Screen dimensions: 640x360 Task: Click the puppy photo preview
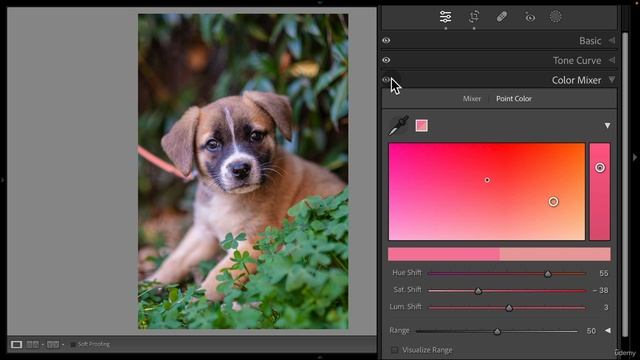243,171
